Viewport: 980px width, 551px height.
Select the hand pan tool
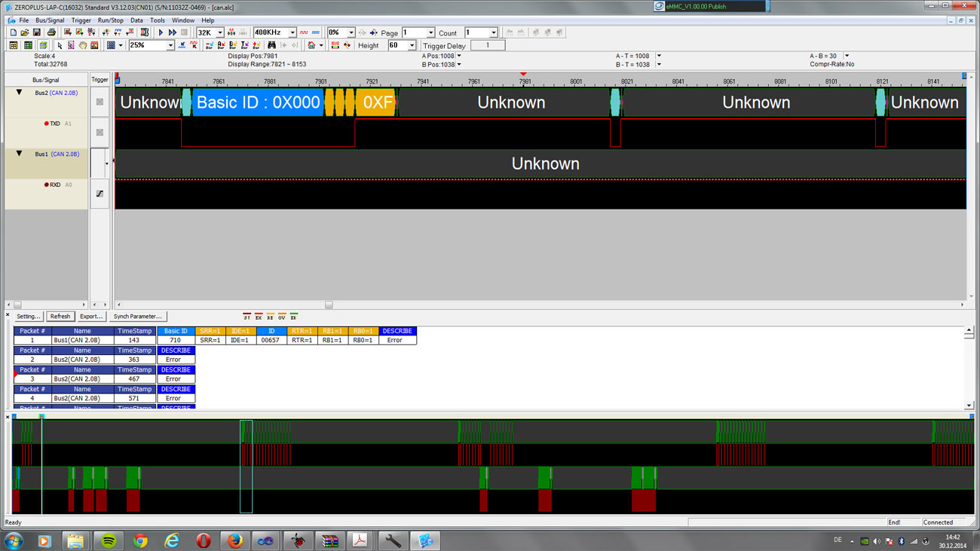pyautogui.click(x=83, y=45)
